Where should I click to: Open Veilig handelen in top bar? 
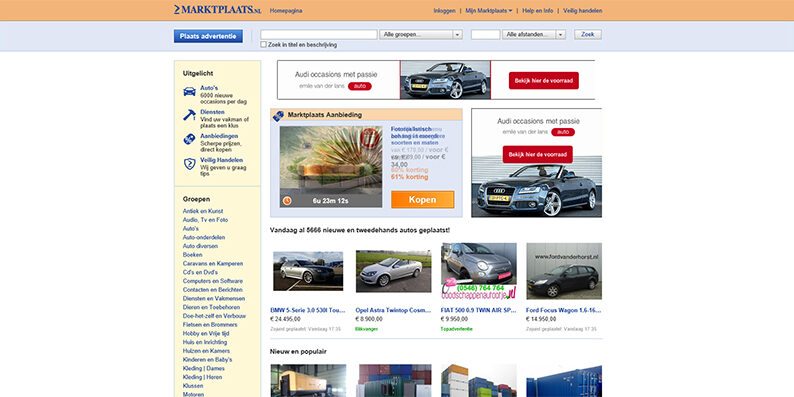point(583,11)
